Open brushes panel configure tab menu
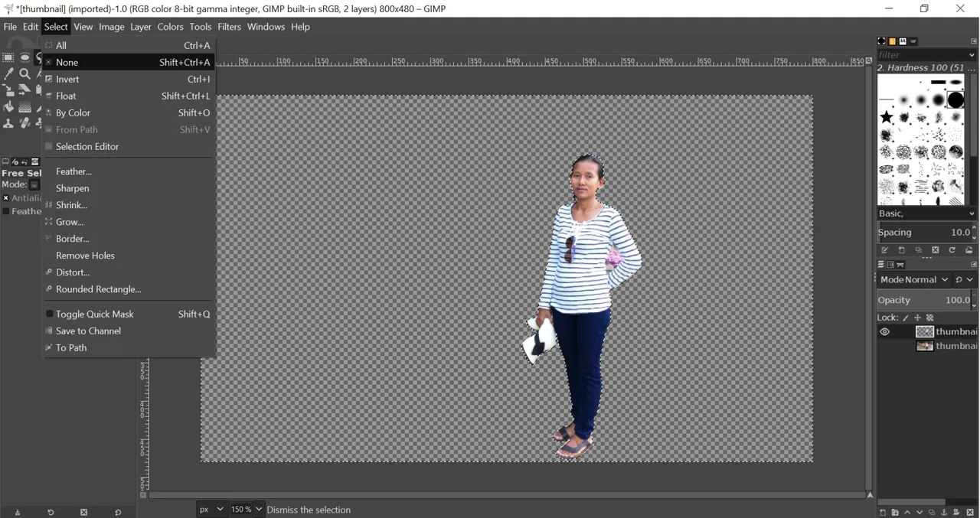980x518 pixels. tap(973, 41)
